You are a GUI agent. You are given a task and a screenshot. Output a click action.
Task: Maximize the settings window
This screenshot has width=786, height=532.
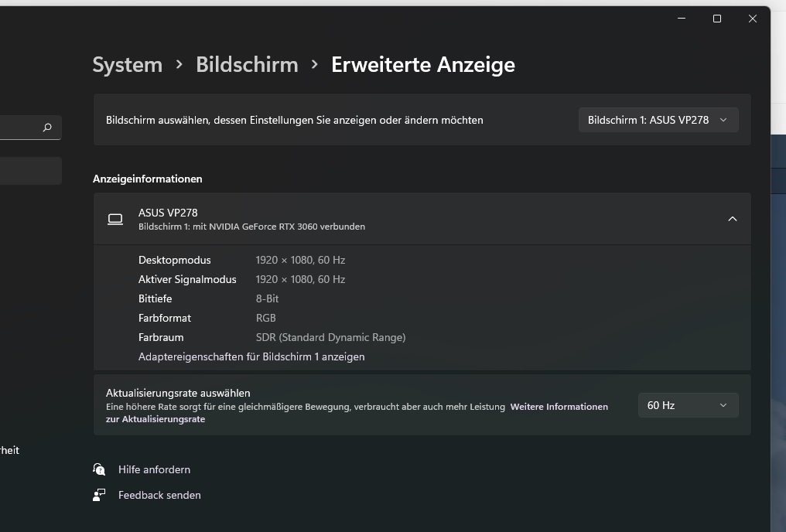pyautogui.click(x=717, y=19)
